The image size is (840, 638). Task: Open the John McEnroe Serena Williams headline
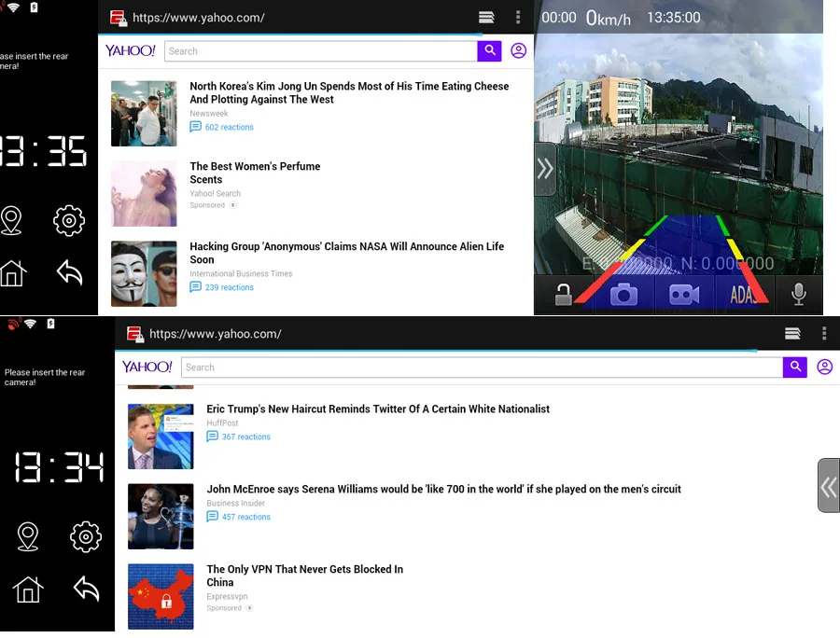pyautogui.click(x=443, y=489)
